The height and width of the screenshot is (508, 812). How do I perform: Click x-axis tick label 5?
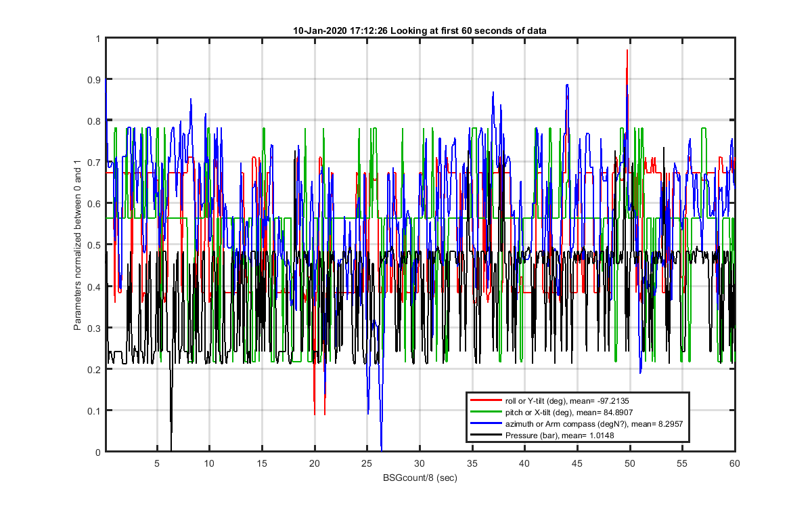pos(157,464)
